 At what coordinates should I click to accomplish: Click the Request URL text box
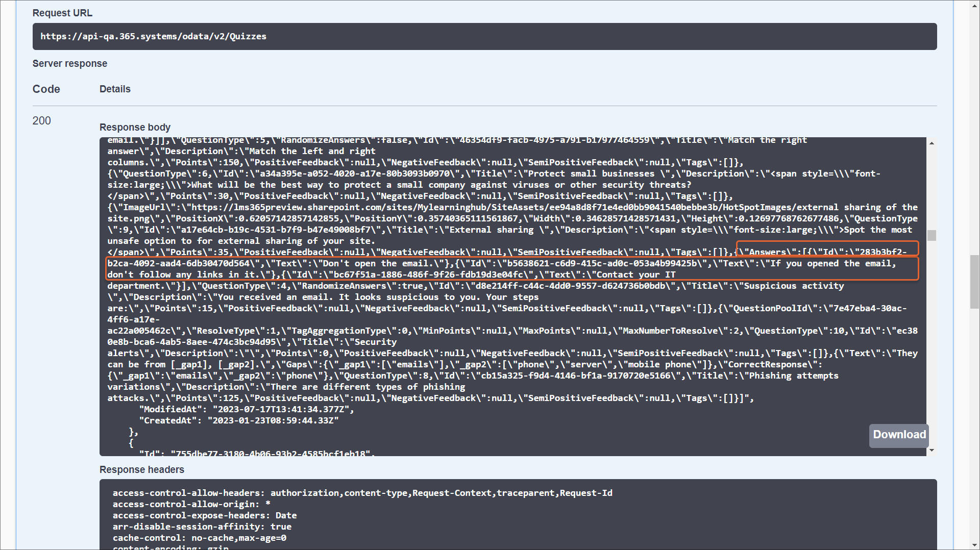click(x=484, y=36)
